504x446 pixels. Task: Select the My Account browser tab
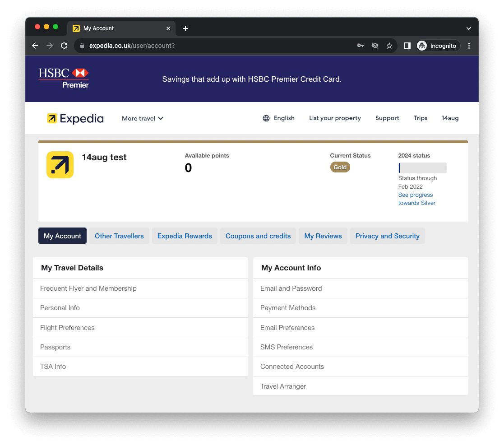click(x=121, y=28)
